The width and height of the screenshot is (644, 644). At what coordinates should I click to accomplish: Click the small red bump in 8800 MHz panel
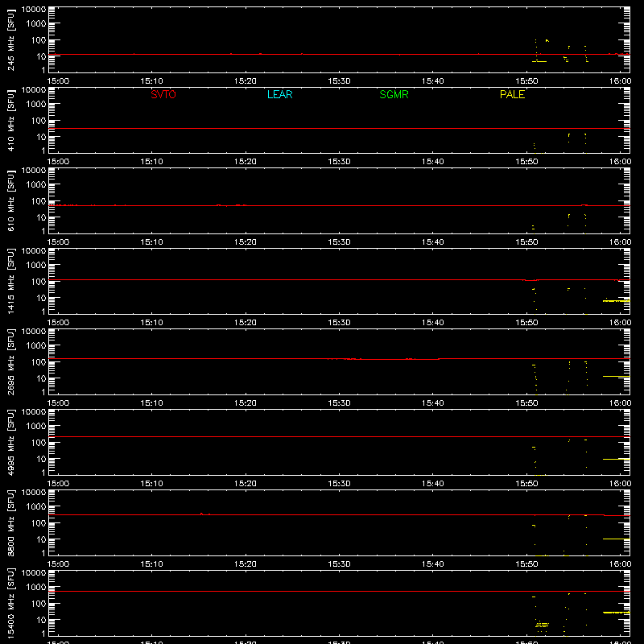pos(201,514)
